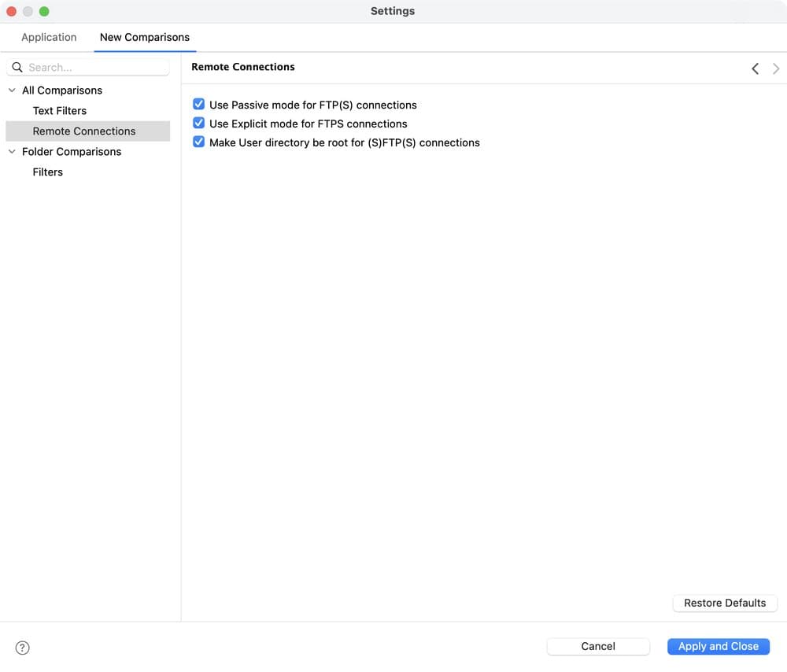Toggle Use Passive mode for FTP(S) checkbox

click(x=199, y=104)
